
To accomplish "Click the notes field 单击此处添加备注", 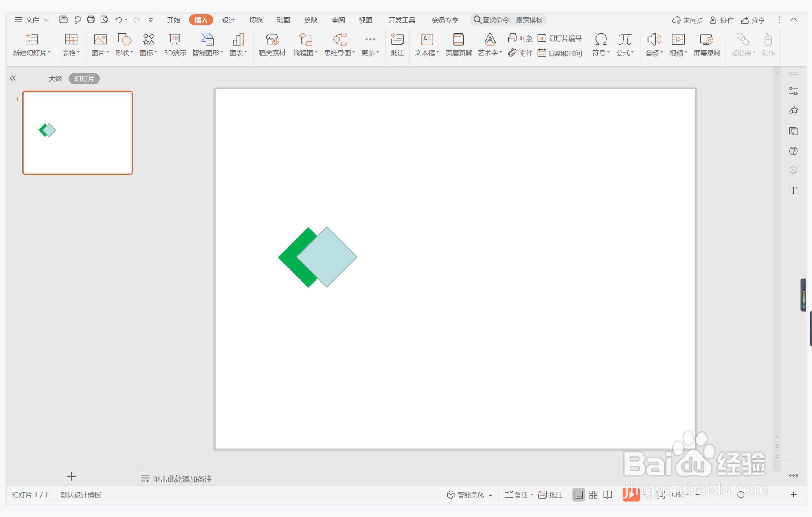I will (182, 479).
